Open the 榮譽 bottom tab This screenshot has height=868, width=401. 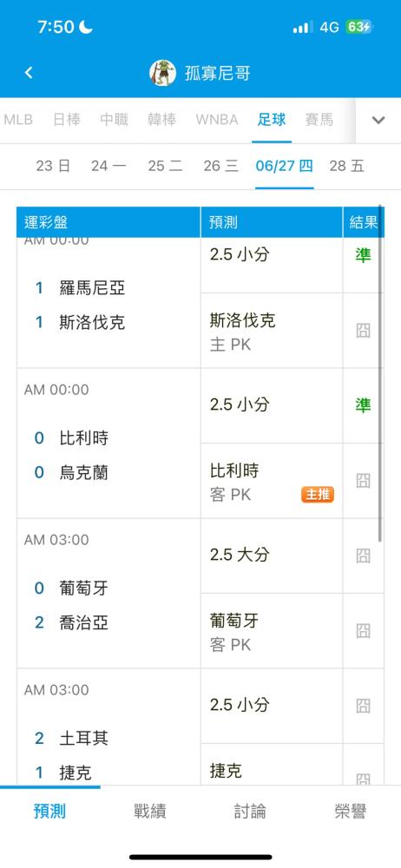click(351, 812)
